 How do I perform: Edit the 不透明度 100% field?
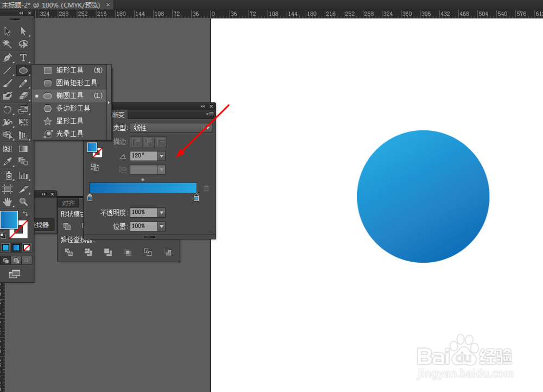144,212
